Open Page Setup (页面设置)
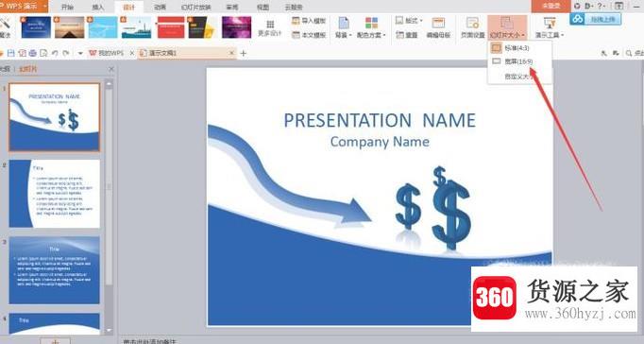Viewport: 644px width, 344px height. [x=472, y=28]
